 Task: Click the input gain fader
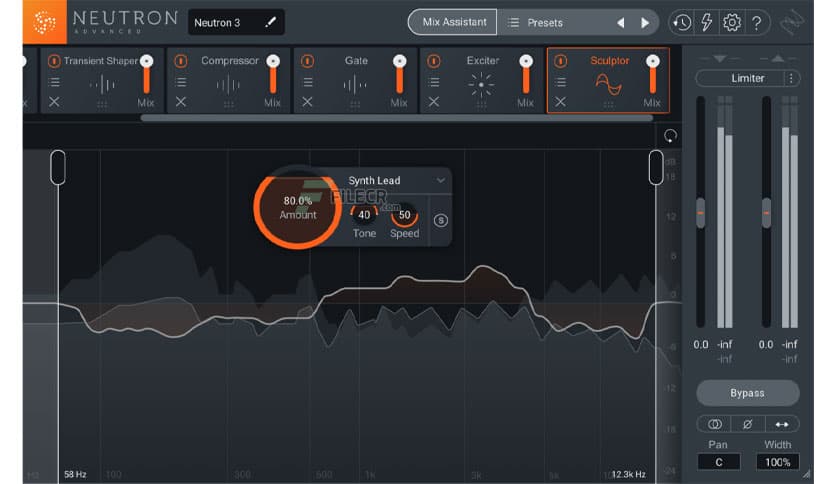pos(701,213)
